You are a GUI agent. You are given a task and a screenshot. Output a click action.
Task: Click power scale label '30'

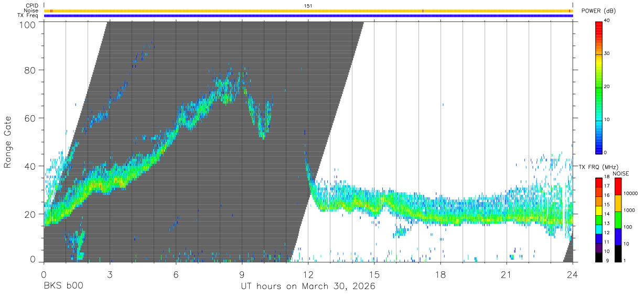pos(606,53)
